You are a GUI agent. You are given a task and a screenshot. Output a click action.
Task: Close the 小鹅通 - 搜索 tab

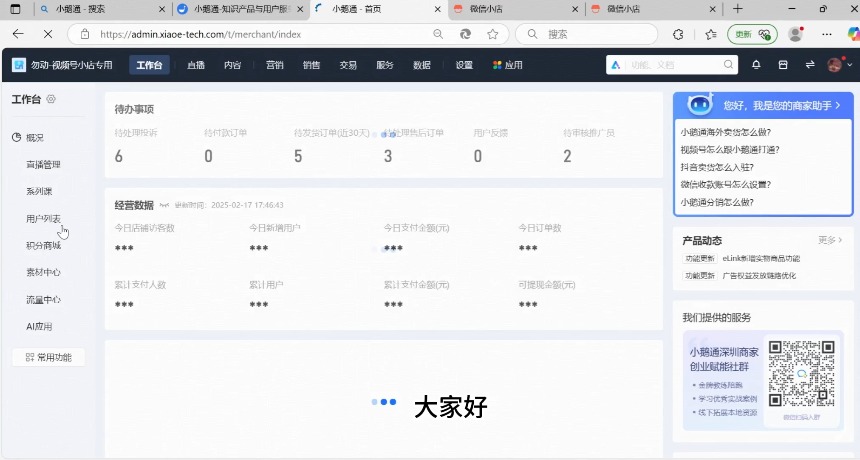point(162,9)
